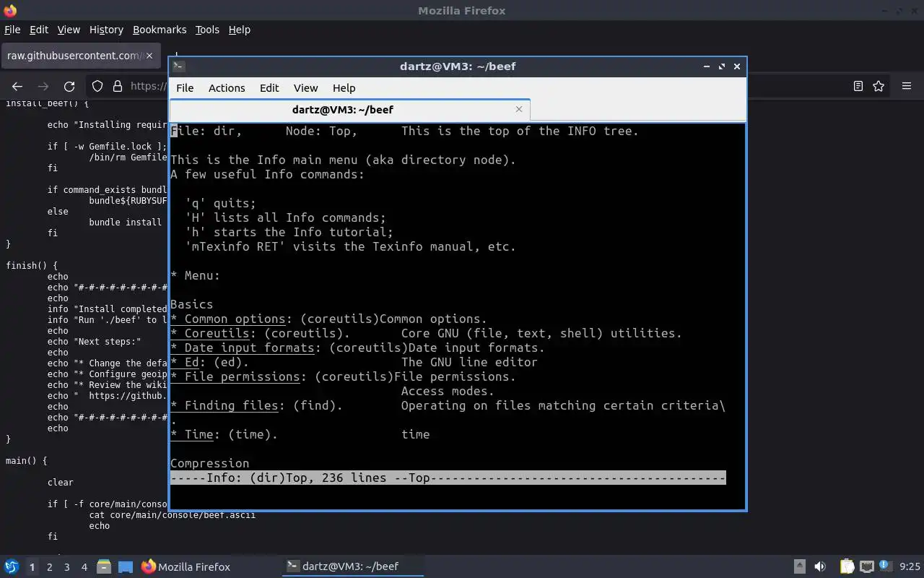
Task: Click terminal title bar text dartz@VM3: ~/beef
Action: 458,66
